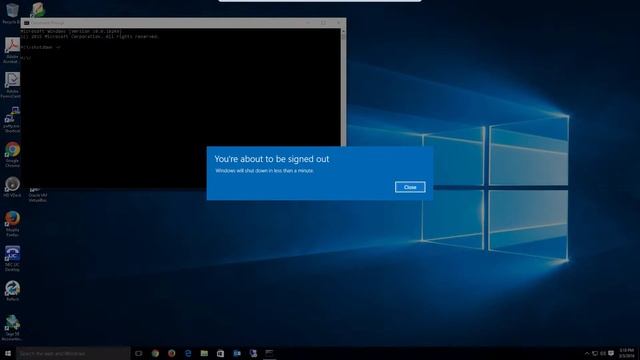Image resolution: width=640 pixels, height=360 pixels.
Task: Click the taskbar clock and date
Action: click(x=627, y=353)
